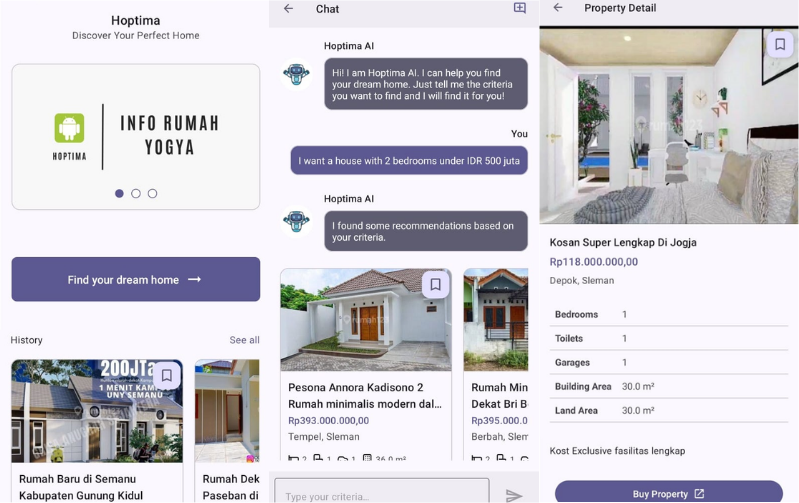Click the Toilets row
The width and height of the screenshot is (799, 503).
point(669,338)
